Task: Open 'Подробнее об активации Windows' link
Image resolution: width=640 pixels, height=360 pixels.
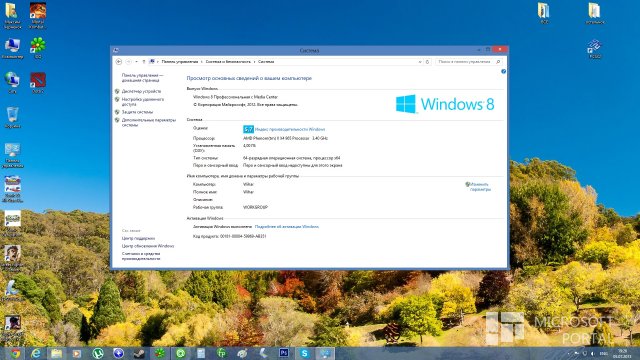Action: click(x=287, y=227)
